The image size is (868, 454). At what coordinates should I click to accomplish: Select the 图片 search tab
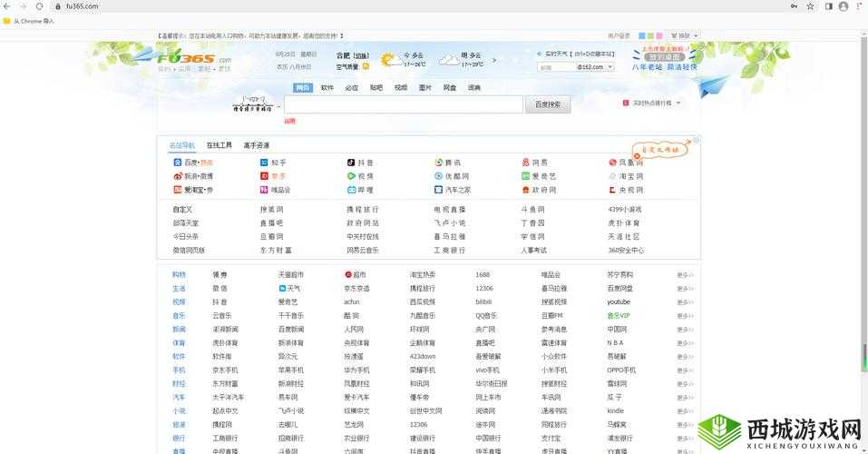tap(425, 87)
